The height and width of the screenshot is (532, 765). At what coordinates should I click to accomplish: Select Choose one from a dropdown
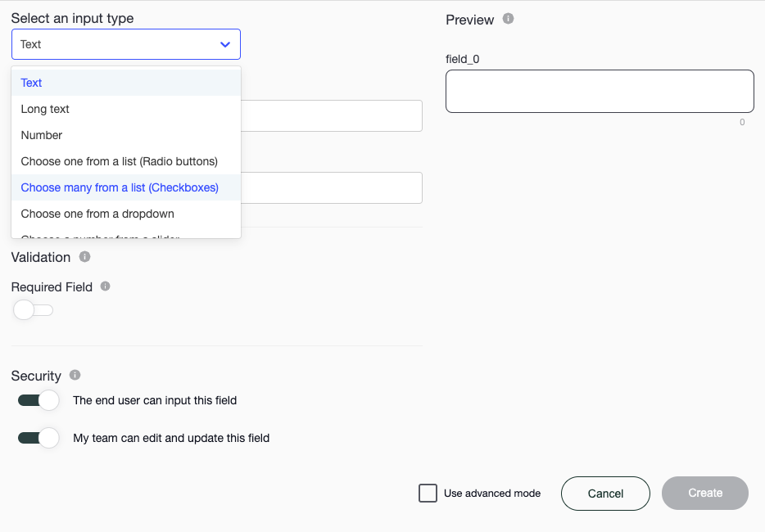coord(126,214)
